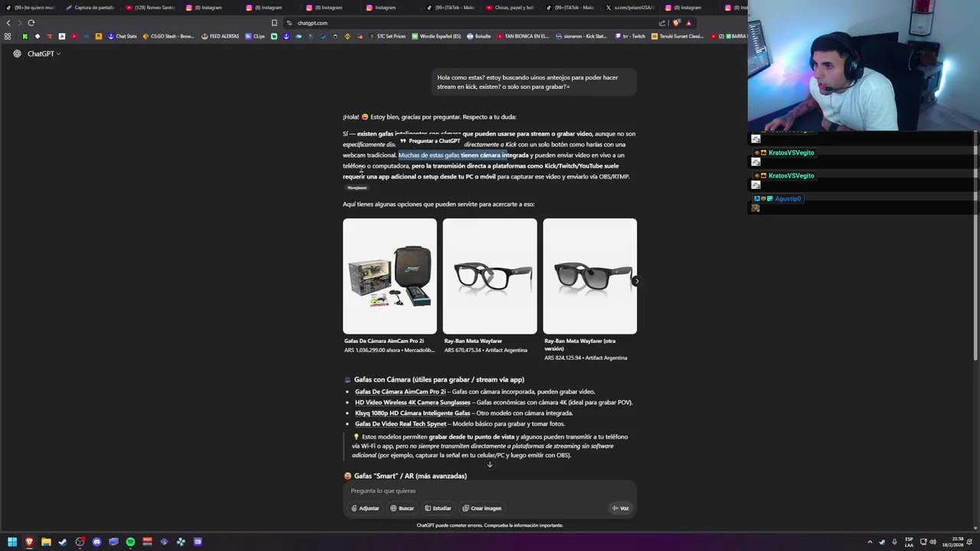Image resolution: width=980 pixels, height=551 pixels.
Task: Click the Preguntar a ChatGPT popup
Action: [430, 141]
